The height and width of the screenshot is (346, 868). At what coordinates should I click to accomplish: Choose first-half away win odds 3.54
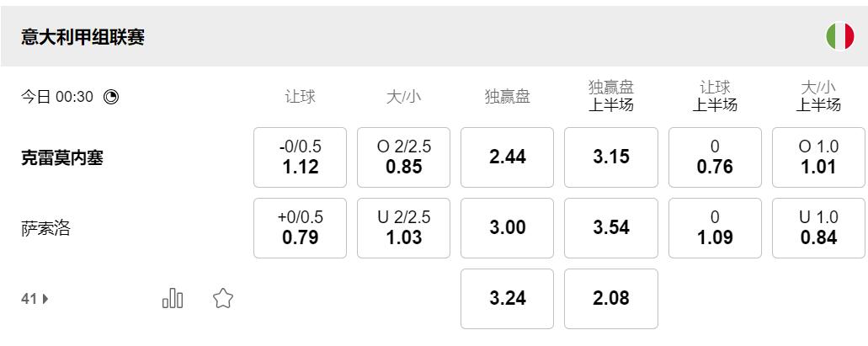click(610, 228)
